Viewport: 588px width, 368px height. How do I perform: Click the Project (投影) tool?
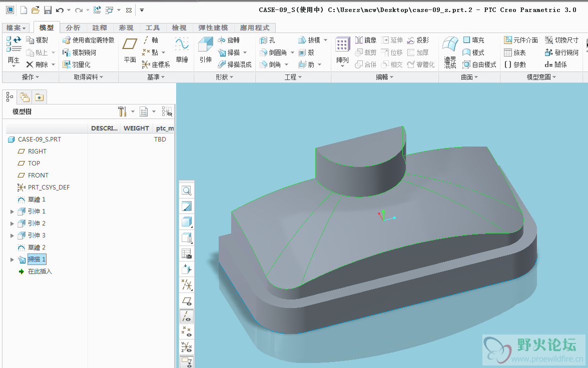tap(418, 40)
